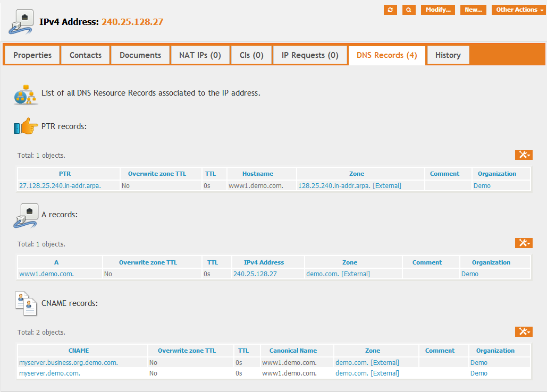Open CNAME records tools menu icon
Viewport: 547px width, 392px height.
[x=524, y=331]
